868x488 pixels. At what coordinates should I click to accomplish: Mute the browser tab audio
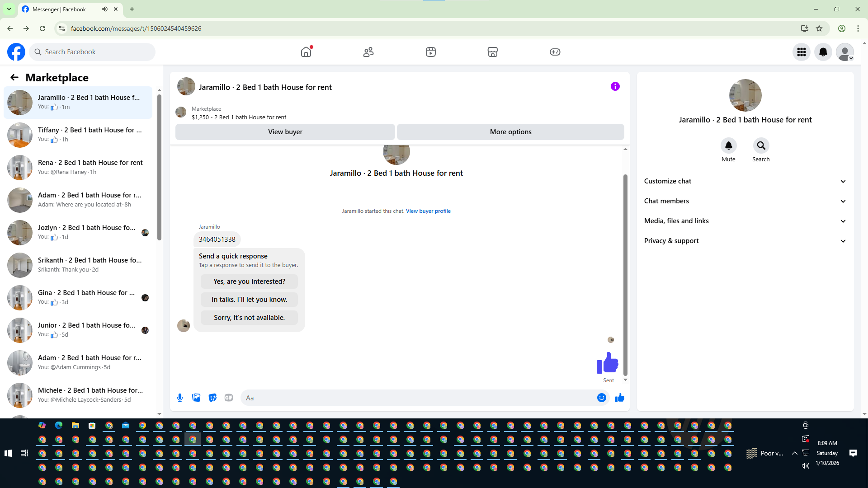(105, 9)
